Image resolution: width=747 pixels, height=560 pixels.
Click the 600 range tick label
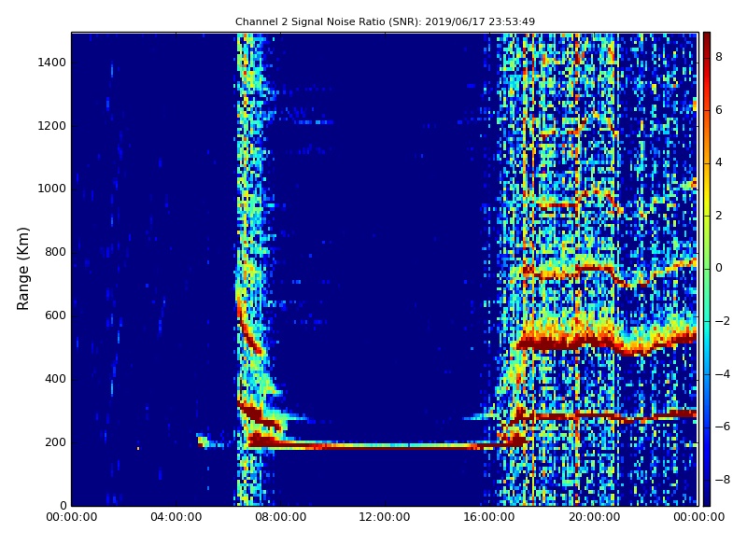click(x=55, y=315)
